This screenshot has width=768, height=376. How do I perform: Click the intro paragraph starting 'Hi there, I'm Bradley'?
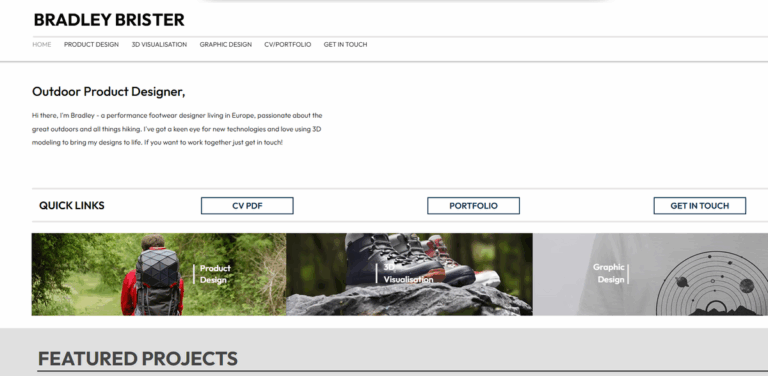(x=177, y=129)
